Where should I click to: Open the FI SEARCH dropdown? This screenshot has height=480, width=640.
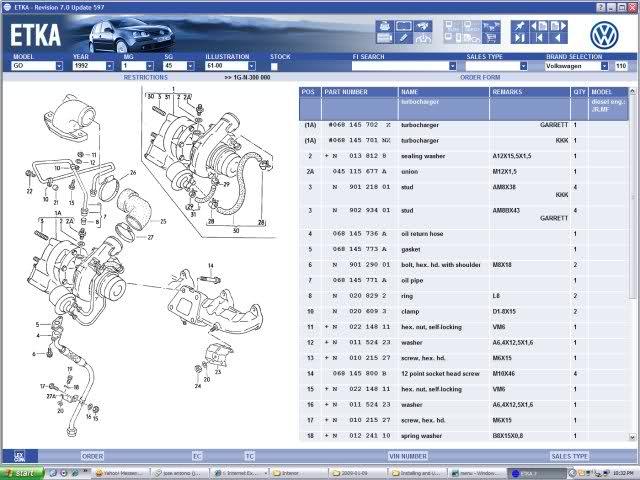click(x=452, y=66)
